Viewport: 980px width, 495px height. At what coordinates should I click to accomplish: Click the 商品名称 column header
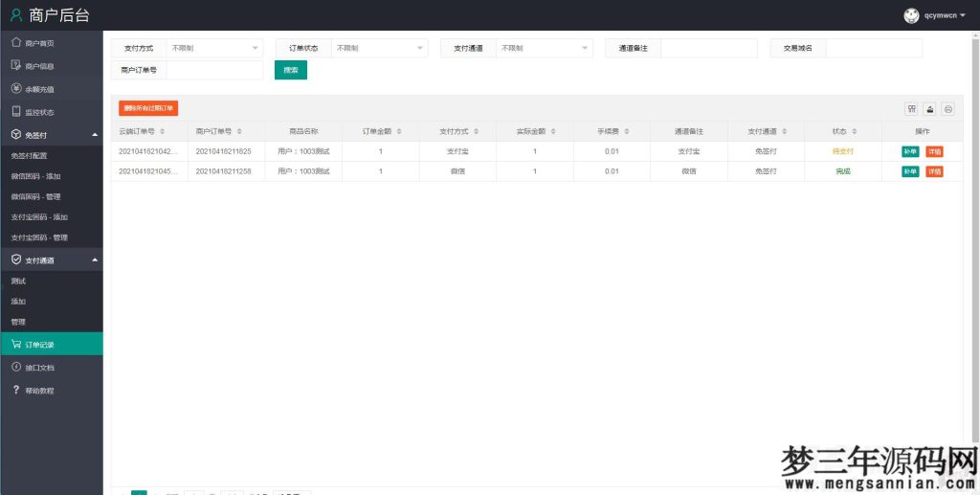303,131
